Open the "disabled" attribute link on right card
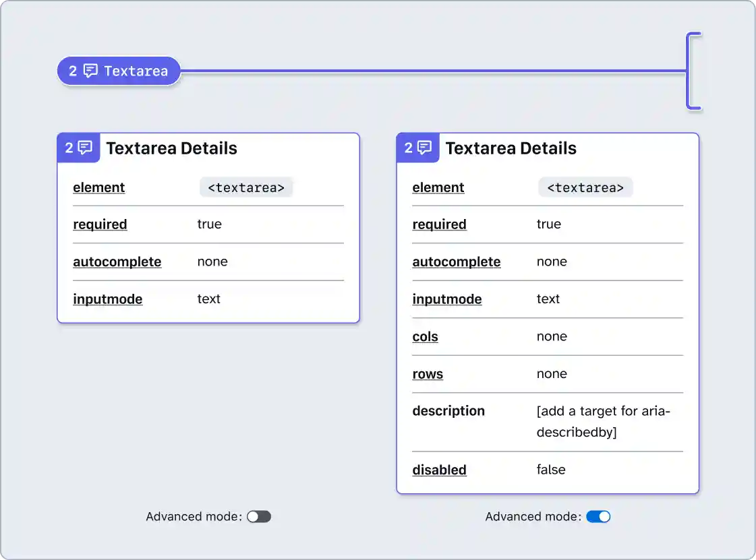 coord(439,470)
